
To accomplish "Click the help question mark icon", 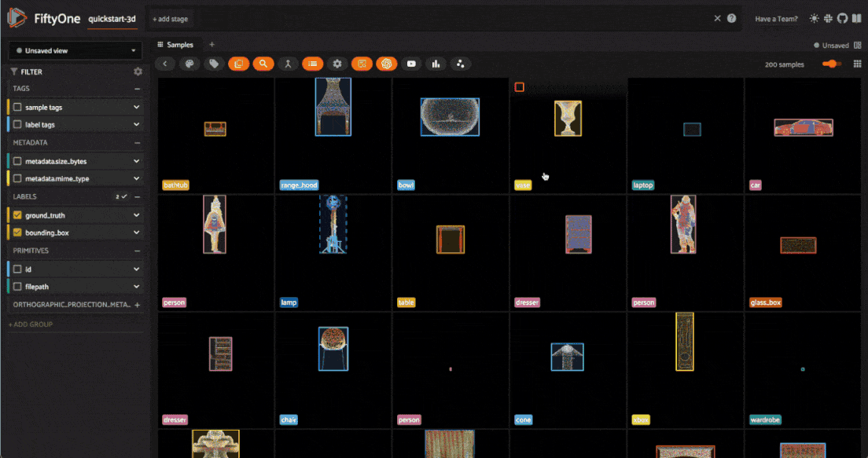I will [x=731, y=19].
